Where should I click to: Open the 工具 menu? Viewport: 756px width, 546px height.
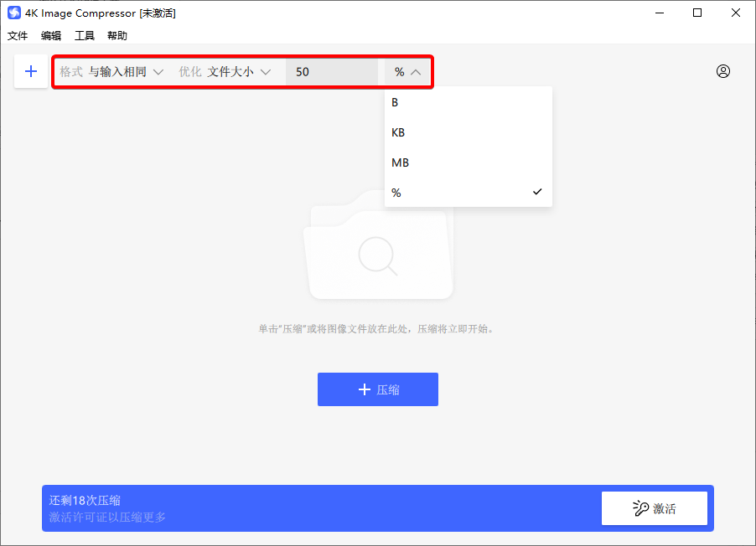(85, 36)
